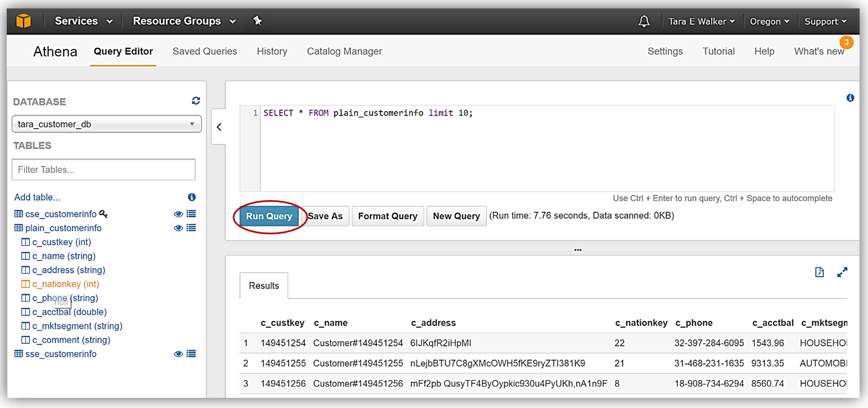Open properties list icon for cse_customerinfo

pos(191,214)
